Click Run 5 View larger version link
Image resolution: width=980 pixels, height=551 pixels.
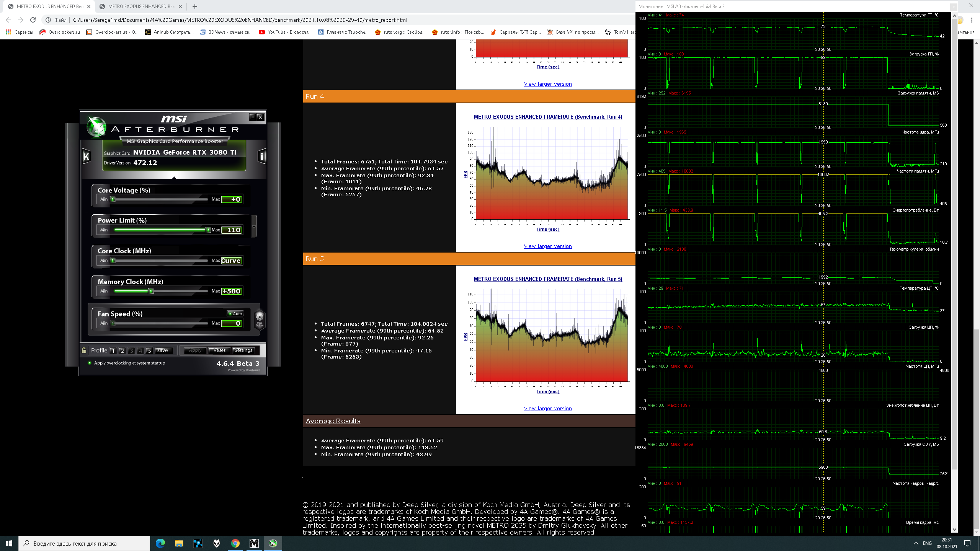548,408
